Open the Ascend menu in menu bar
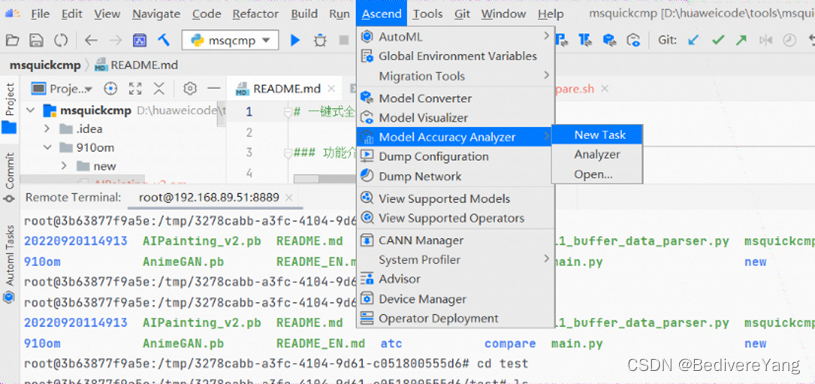 tap(382, 14)
